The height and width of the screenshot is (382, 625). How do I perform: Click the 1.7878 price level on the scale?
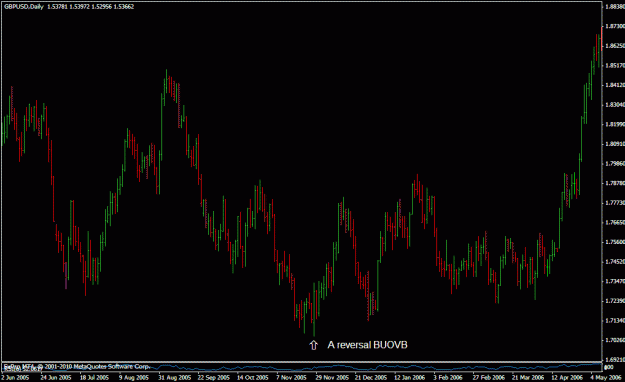pyautogui.click(x=615, y=183)
